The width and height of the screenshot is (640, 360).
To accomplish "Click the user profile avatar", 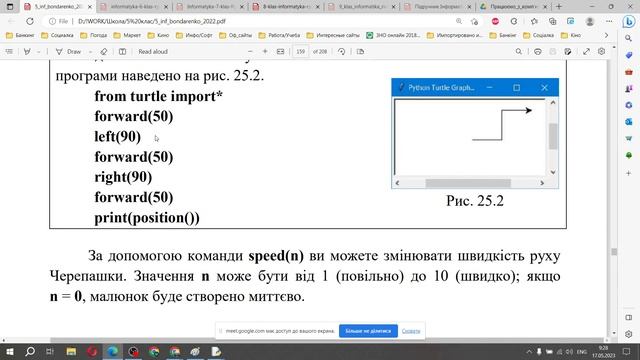I will tap(589, 21).
